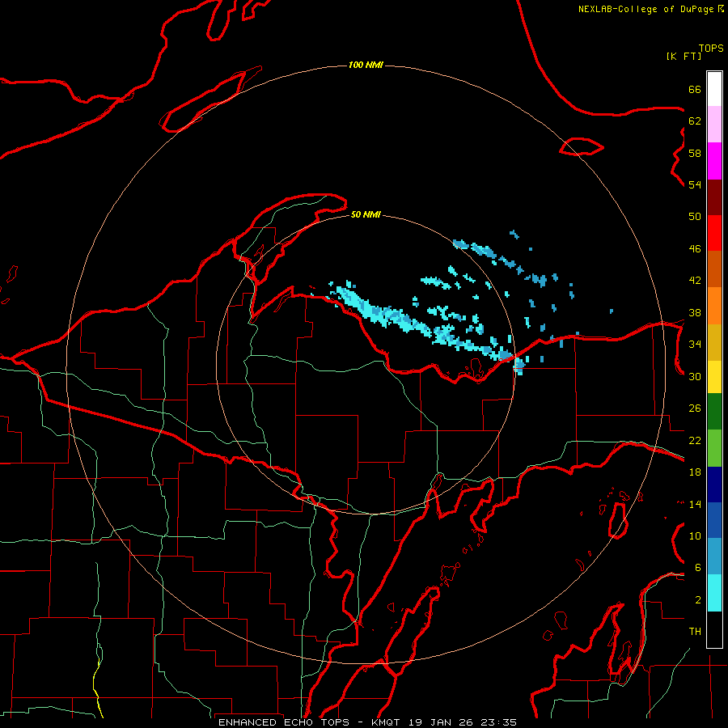Click the KMQT radar site identifier
The width and height of the screenshot is (728, 728).
coord(385,722)
